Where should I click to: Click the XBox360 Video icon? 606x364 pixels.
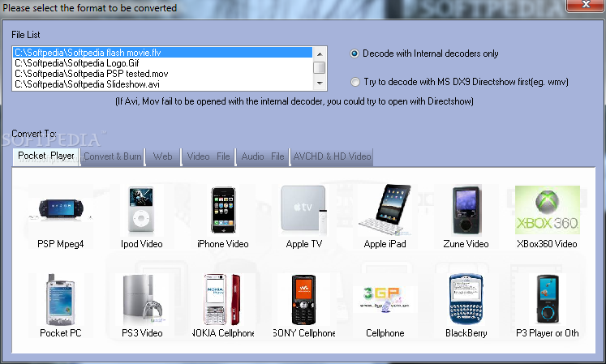[547, 210]
